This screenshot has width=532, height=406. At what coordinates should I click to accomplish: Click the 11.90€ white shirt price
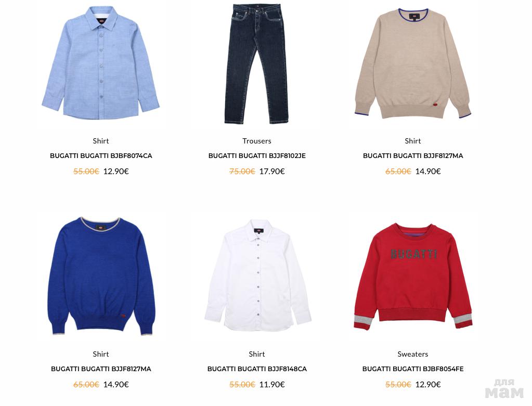(x=272, y=384)
